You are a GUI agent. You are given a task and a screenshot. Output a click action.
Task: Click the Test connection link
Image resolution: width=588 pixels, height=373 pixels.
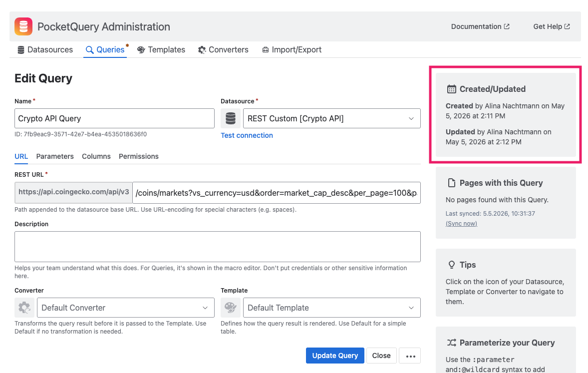(x=247, y=135)
